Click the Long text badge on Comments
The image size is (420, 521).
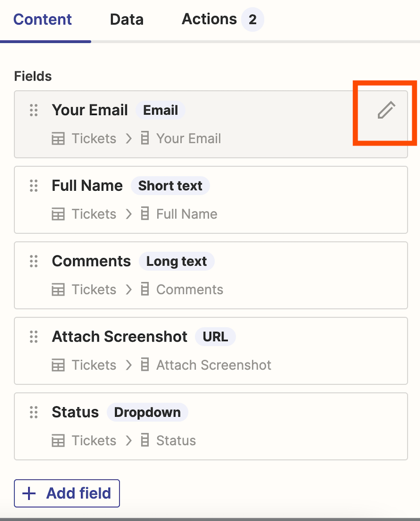tap(176, 262)
